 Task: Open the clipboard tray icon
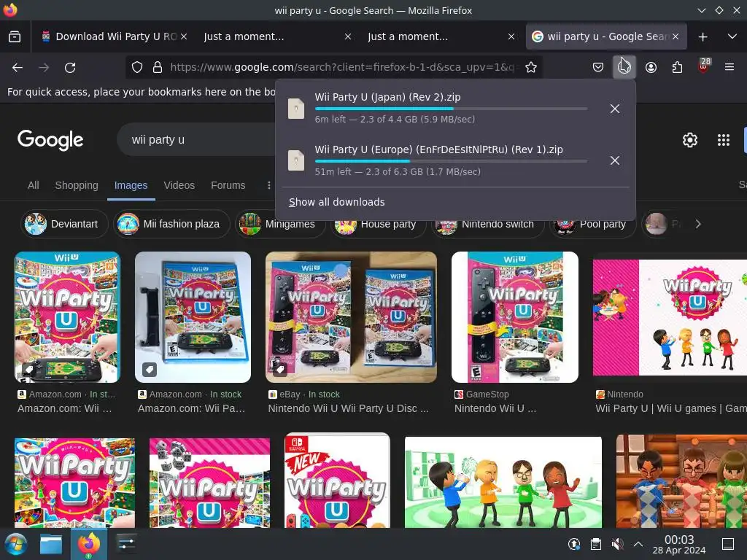(x=595, y=544)
